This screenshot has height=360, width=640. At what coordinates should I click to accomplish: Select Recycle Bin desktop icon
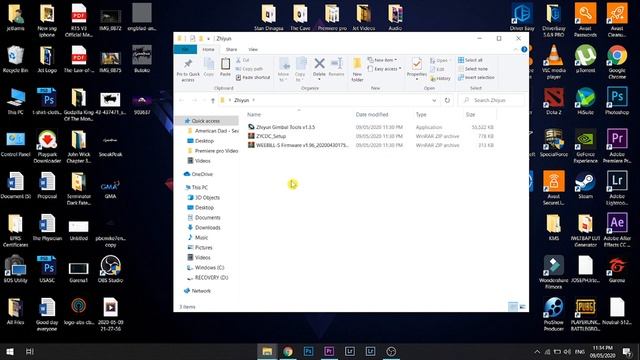(16, 60)
